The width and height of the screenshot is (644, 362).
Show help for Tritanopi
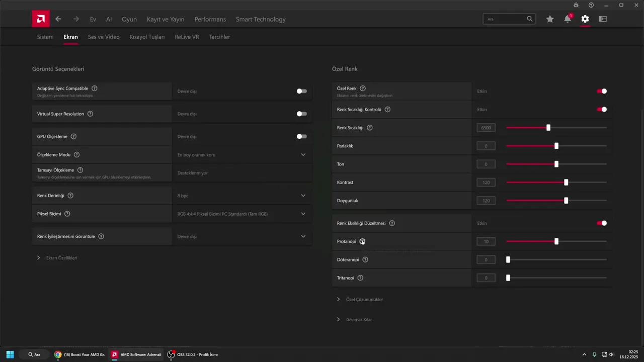tap(360, 278)
